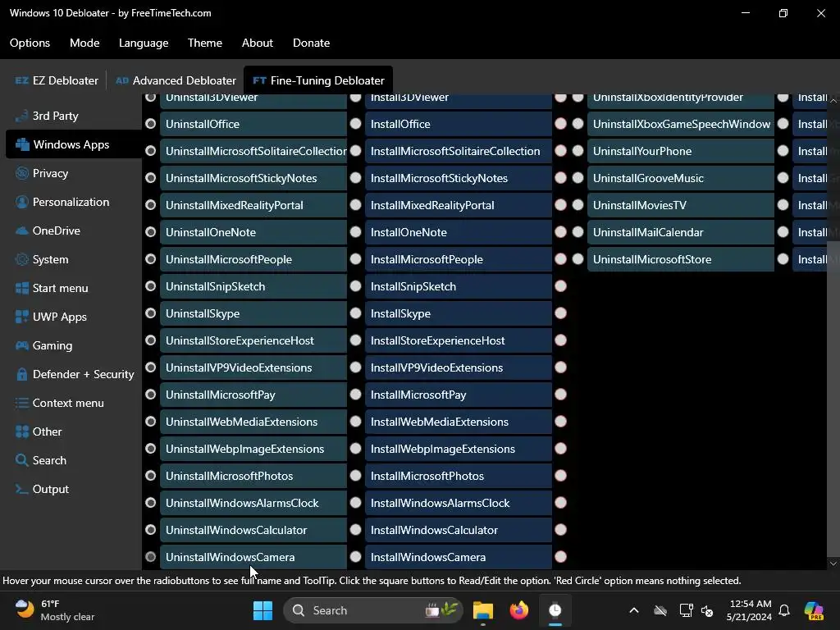Viewport: 840px width, 630px height.
Task: Select the UninstallOneNote radio button
Action: pyautogui.click(x=151, y=232)
